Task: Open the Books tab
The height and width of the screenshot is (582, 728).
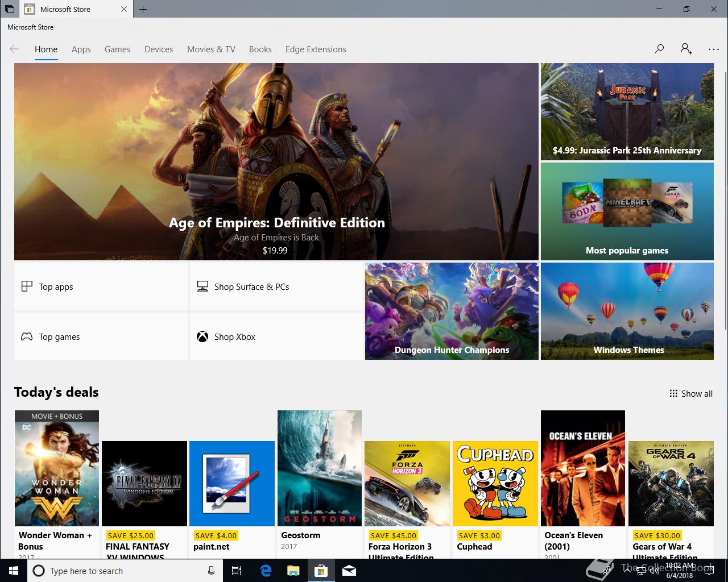Action: pyautogui.click(x=260, y=49)
